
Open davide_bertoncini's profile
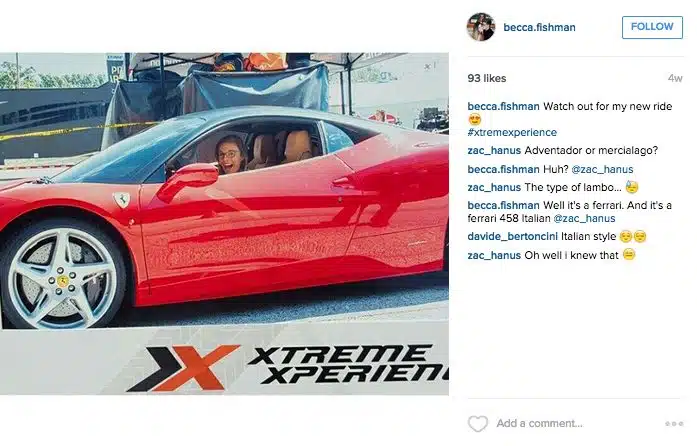pyautogui.click(x=512, y=237)
